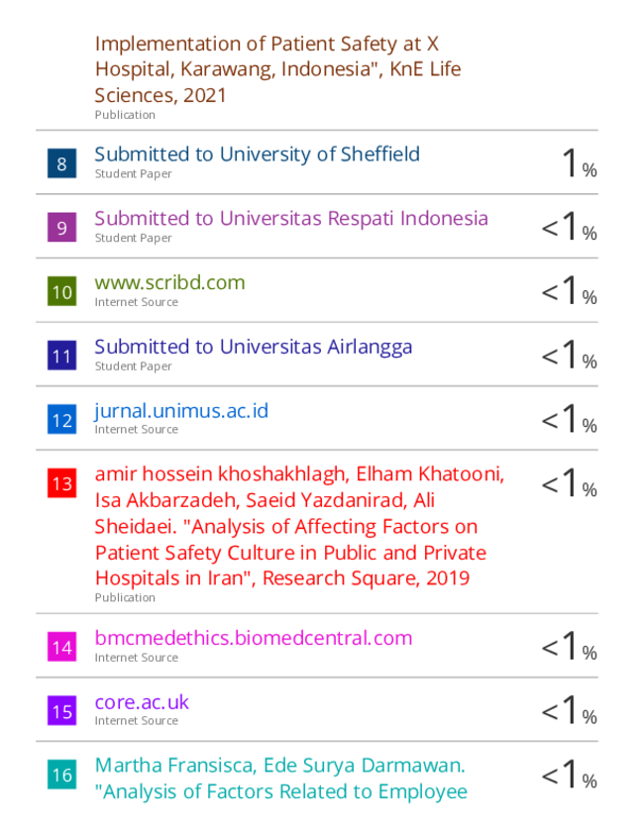644x833 pixels.
Task: Click the teal number 16 badge
Action: [61, 775]
